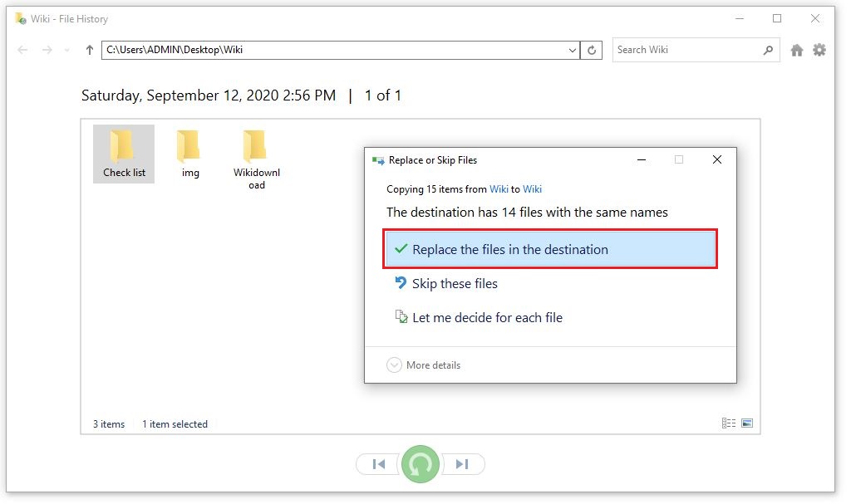851x504 pixels.
Task: Open recent locations dropdown arrow
Action: [x=66, y=50]
